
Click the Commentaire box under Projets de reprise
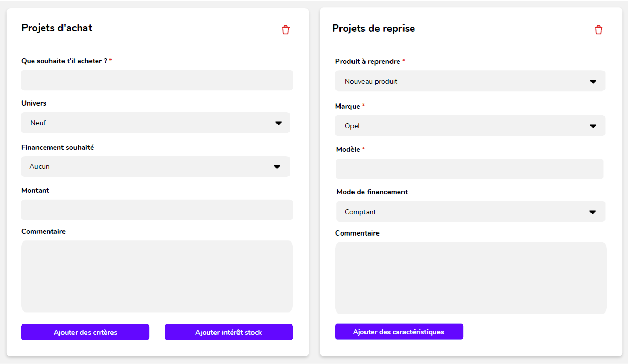point(471,278)
